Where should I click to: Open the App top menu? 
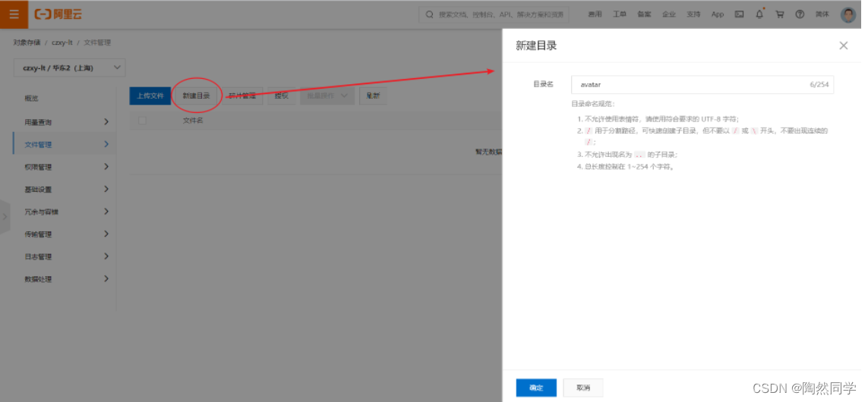[x=718, y=14]
